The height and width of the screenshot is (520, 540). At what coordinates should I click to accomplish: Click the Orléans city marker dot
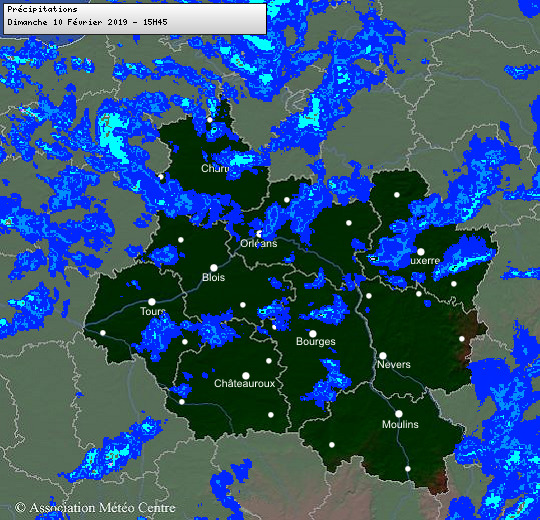tap(259, 234)
